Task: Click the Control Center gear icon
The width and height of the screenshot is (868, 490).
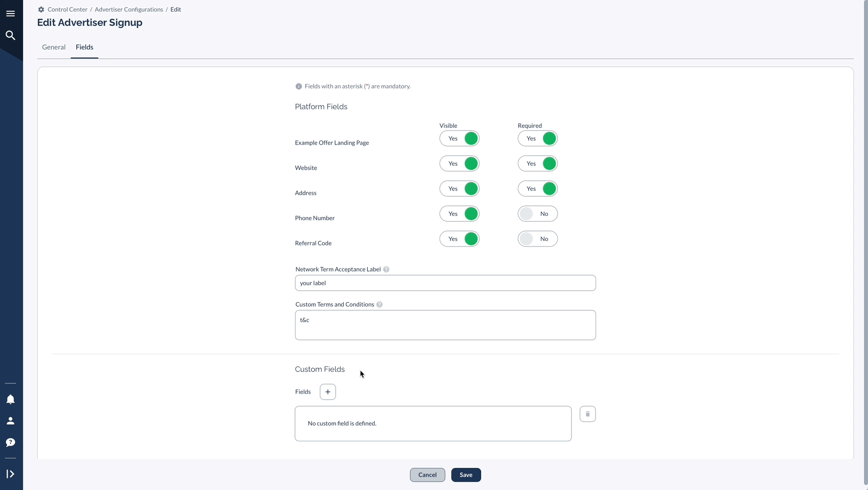Action: coord(41,10)
